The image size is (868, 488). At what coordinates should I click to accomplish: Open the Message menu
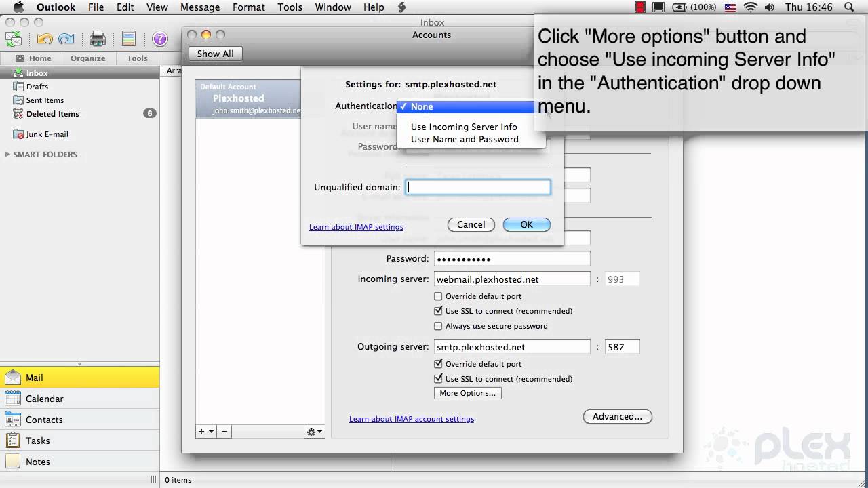coord(200,7)
